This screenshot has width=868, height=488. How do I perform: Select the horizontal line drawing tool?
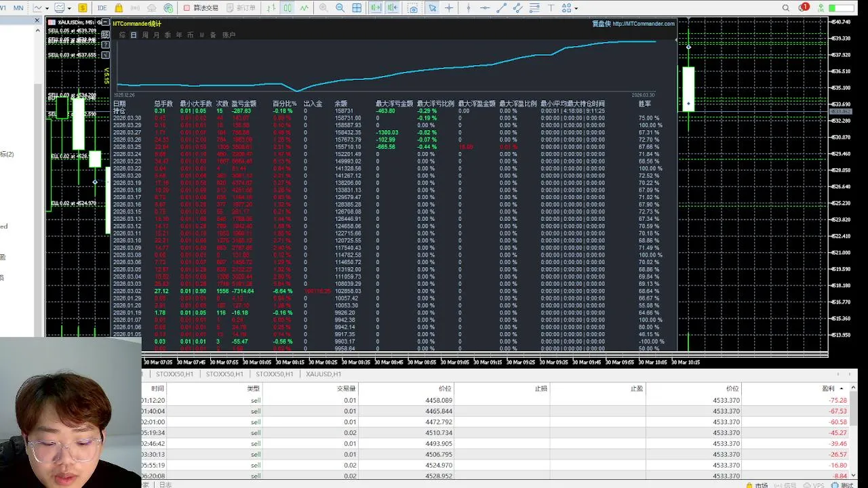(485, 8)
